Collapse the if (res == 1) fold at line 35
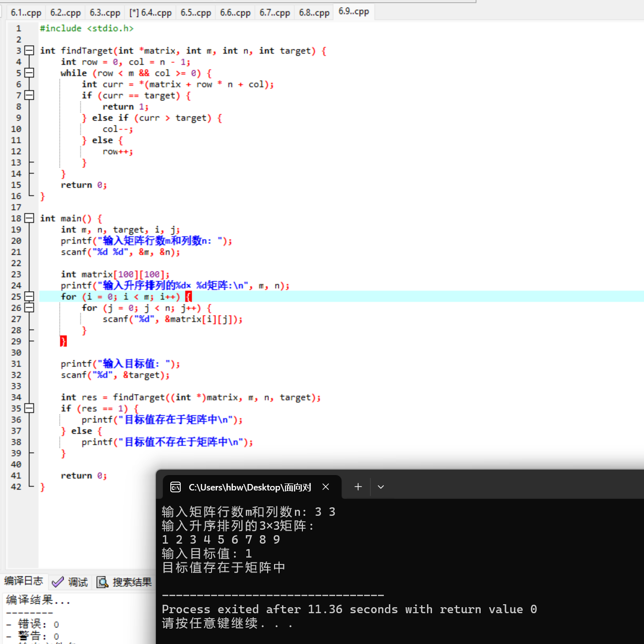Viewport: 644px width, 644px height. click(x=29, y=408)
